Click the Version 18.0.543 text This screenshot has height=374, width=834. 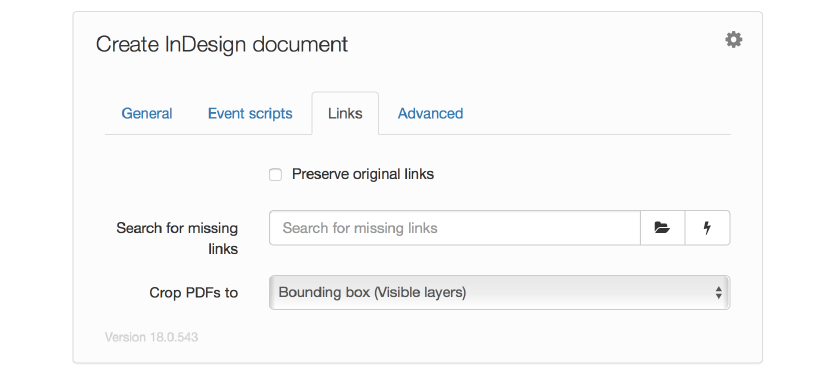click(x=152, y=337)
